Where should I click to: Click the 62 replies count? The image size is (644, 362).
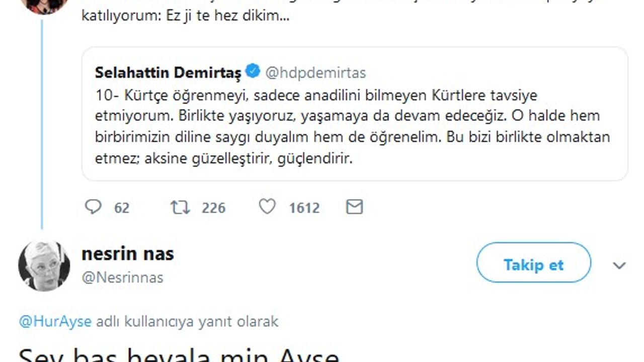point(122,208)
